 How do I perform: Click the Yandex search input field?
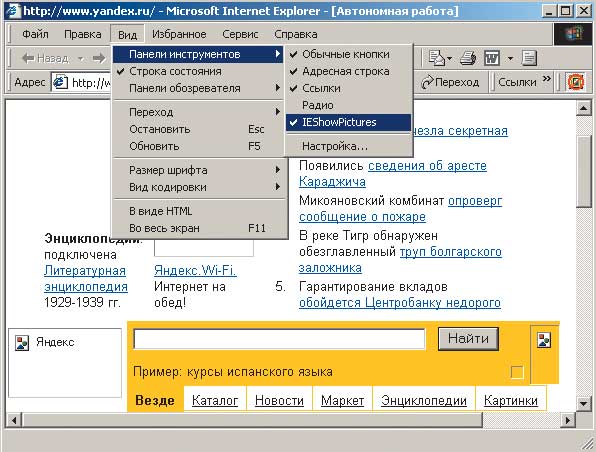click(x=279, y=339)
